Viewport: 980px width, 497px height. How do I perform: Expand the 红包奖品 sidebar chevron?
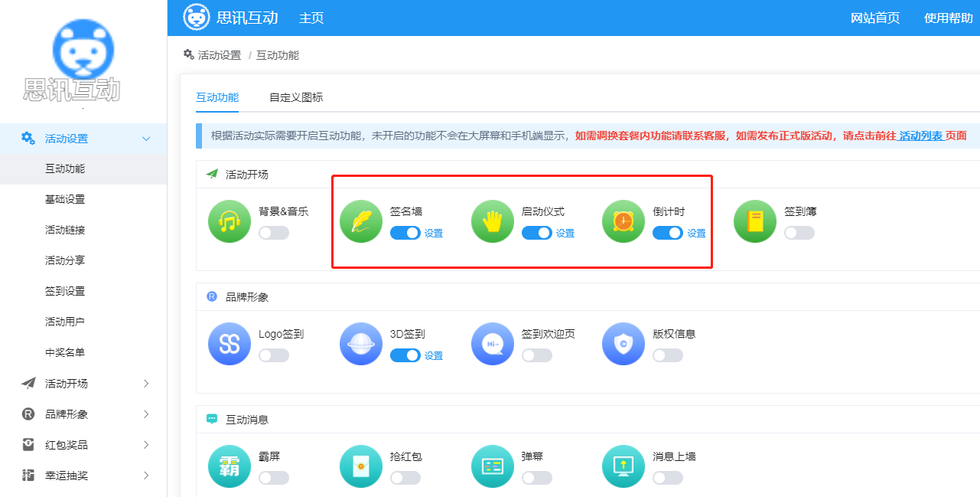(x=147, y=445)
